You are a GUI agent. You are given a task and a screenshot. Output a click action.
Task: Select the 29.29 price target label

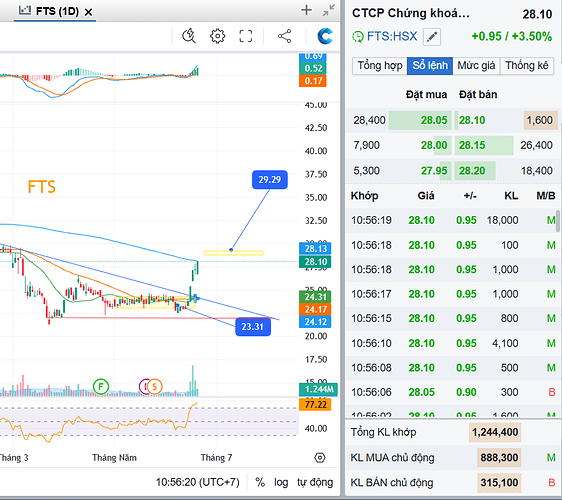[x=270, y=180]
